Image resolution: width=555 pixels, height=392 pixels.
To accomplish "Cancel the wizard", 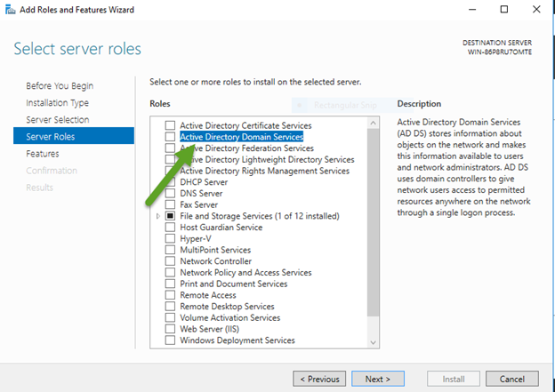I will point(512,379).
